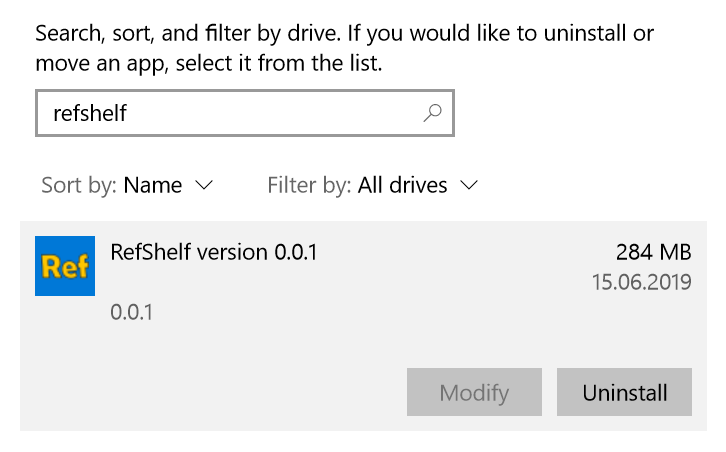The height and width of the screenshot is (452, 726).
Task: Click the chevron beside Sort by Name
Action: pos(204,185)
